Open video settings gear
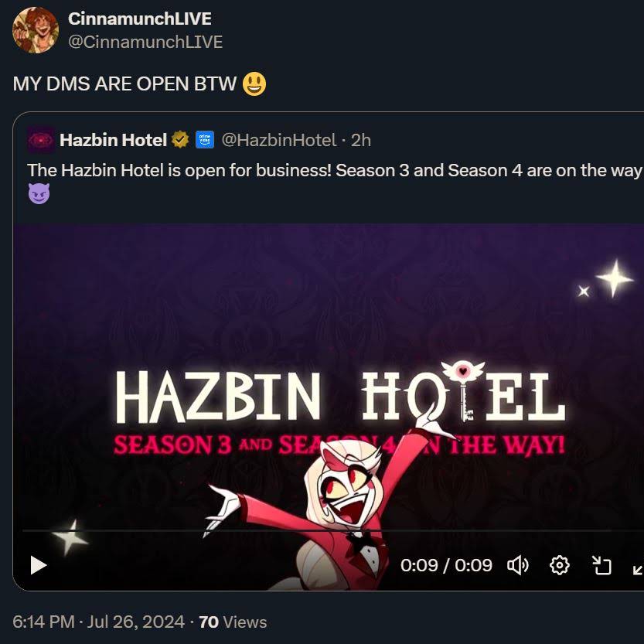Screen dimensions: 644x644 560,566
